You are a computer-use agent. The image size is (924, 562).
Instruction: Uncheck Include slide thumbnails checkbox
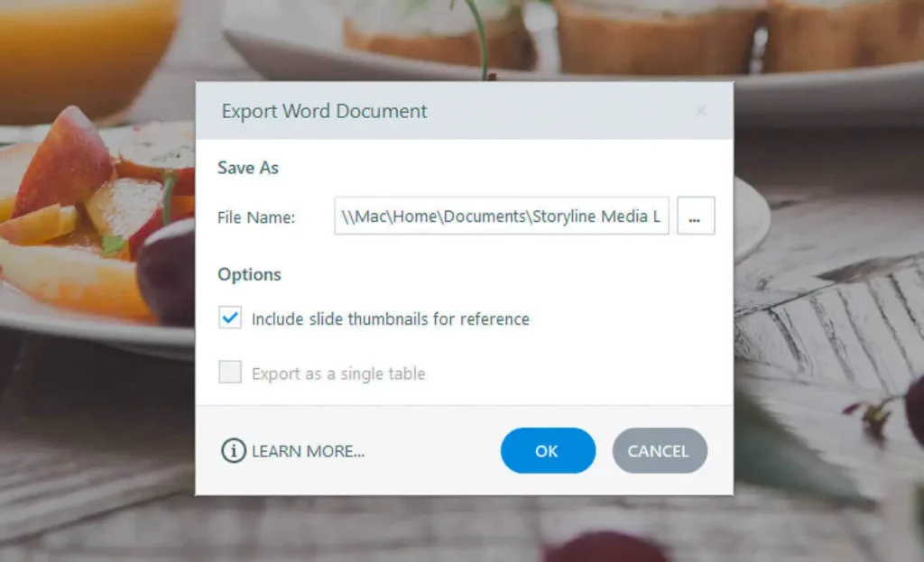[x=231, y=318]
